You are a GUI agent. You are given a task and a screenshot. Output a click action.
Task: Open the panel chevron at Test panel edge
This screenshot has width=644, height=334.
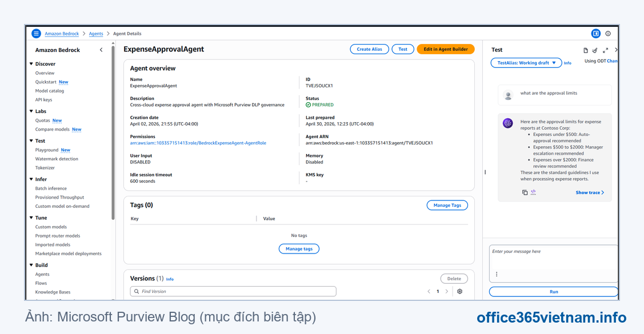pos(615,50)
